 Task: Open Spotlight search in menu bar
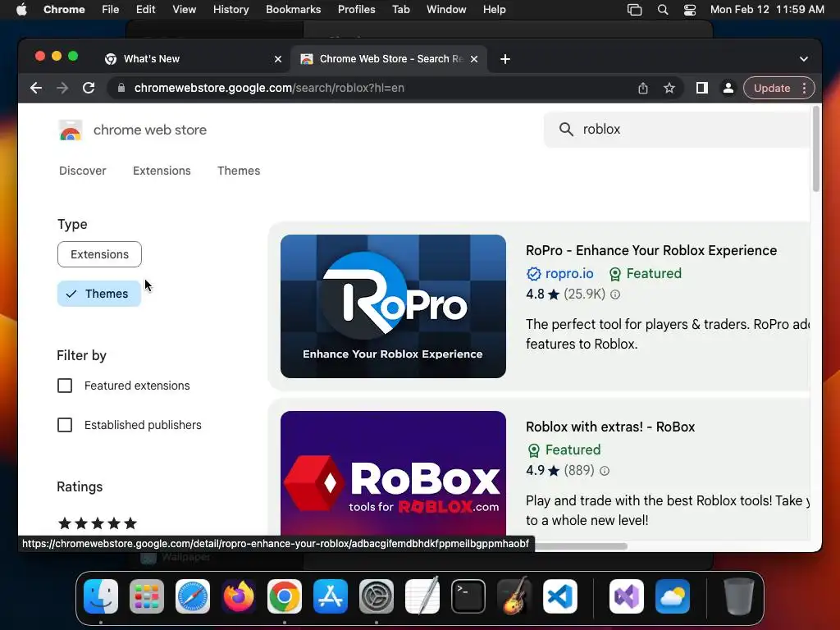(663, 10)
